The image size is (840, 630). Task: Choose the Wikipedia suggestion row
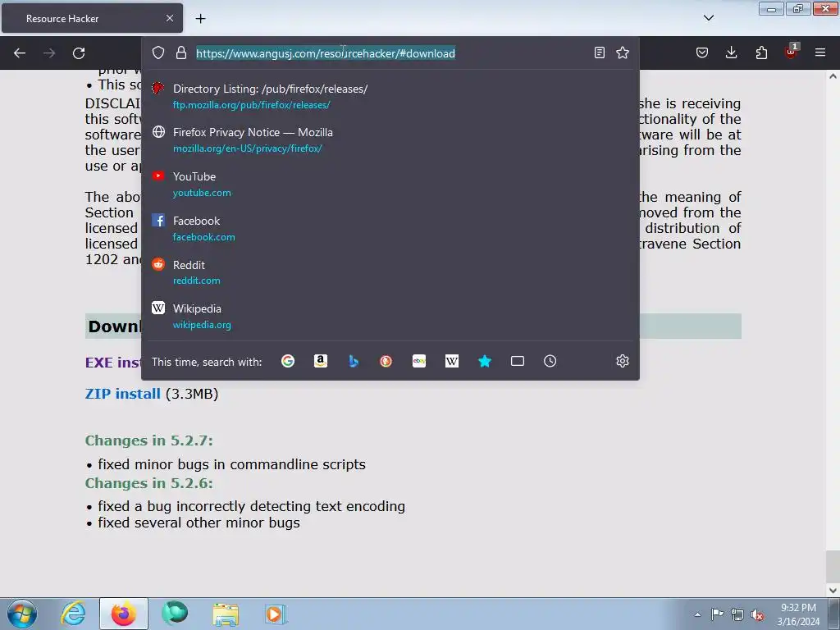390,316
